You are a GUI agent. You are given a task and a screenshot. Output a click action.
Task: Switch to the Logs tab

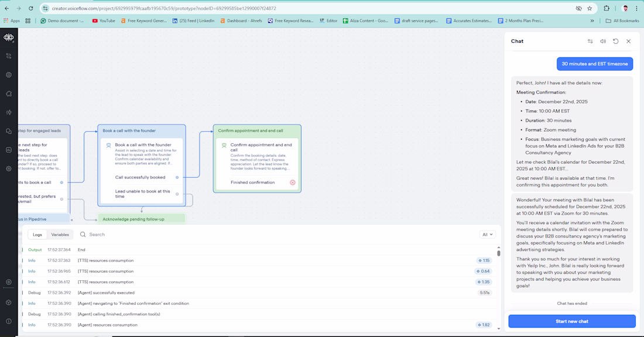point(37,235)
